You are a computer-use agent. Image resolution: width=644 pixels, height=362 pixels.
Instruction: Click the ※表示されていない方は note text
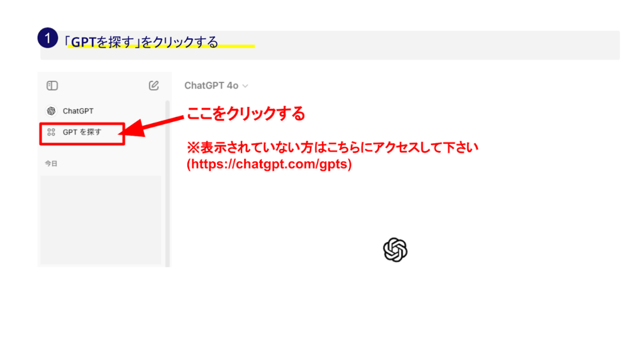[x=333, y=148]
